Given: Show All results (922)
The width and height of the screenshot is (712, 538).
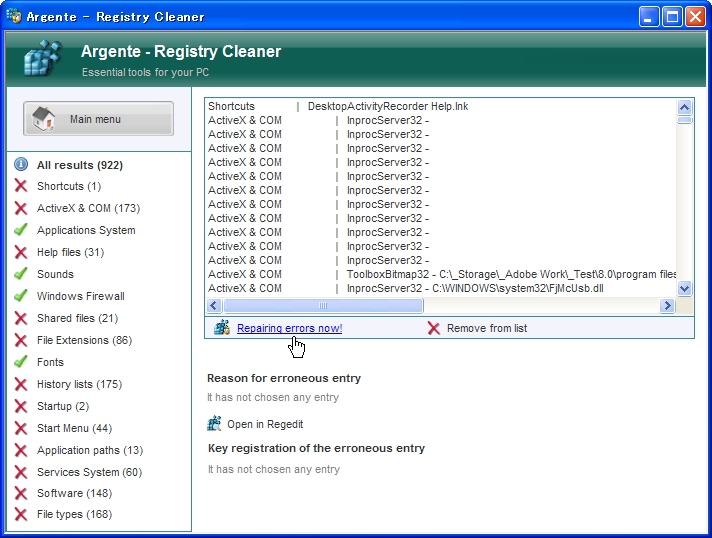Looking at the screenshot, I should (x=80, y=165).
